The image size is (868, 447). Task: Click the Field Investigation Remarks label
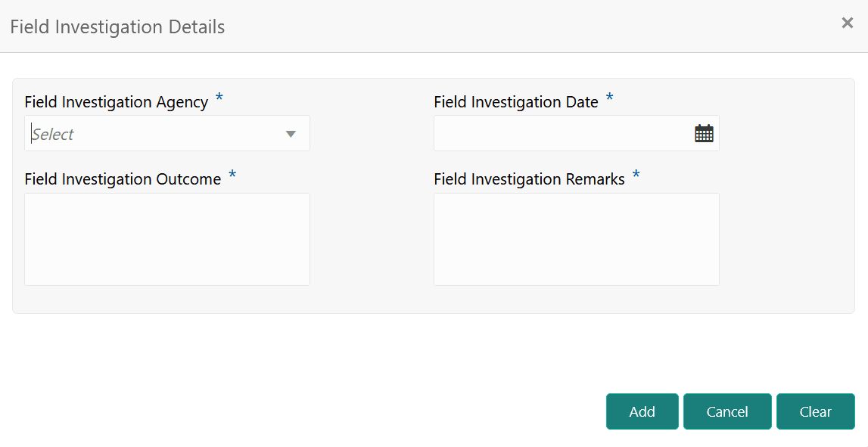(528, 179)
